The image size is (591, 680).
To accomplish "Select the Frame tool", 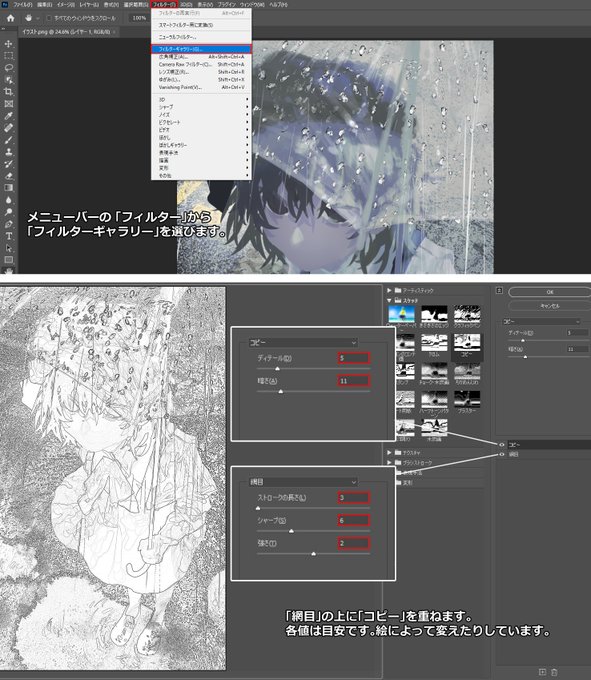I will [8, 104].
